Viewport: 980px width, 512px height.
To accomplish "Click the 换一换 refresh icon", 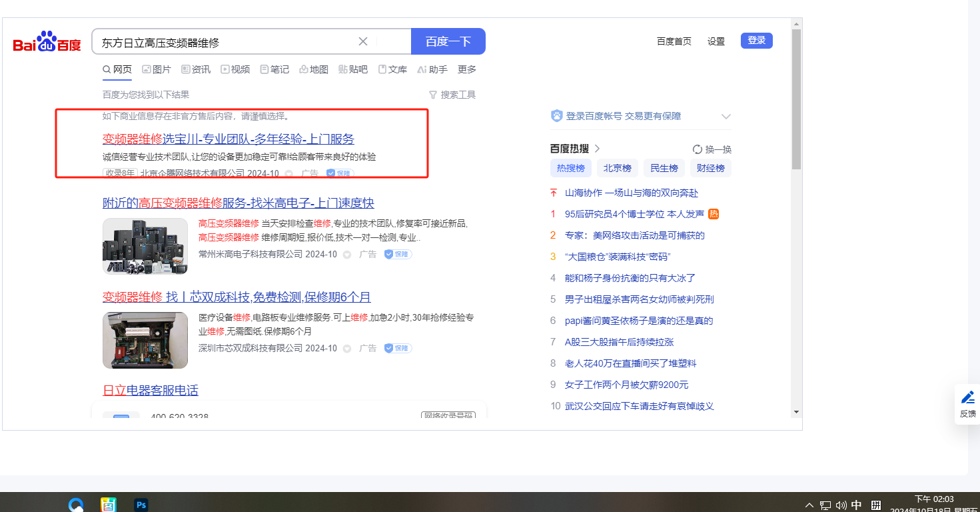I will click(x=698, y=149).
